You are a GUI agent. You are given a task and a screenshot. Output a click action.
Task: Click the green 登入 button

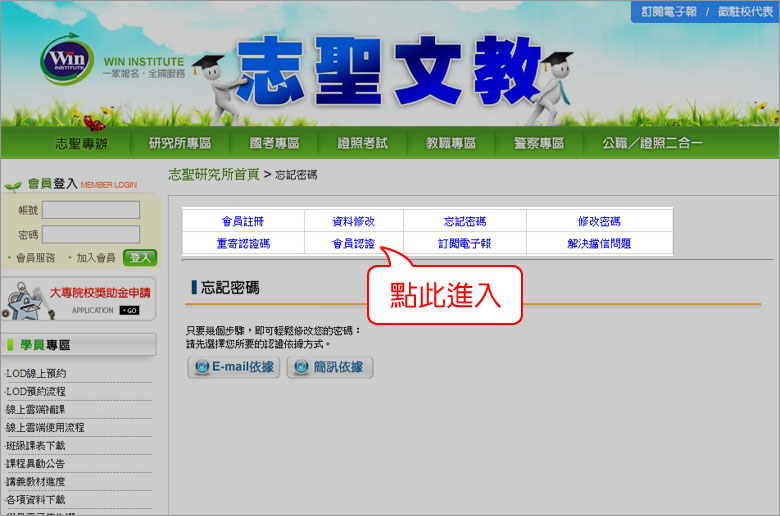pyautogui.click(x=140, y=258)
